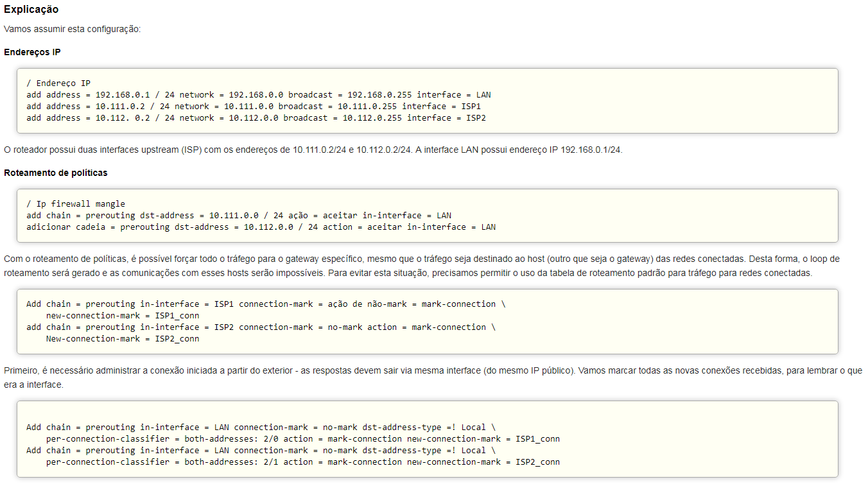Click the "Roteamento de políticas" subheading

[56, 173]
